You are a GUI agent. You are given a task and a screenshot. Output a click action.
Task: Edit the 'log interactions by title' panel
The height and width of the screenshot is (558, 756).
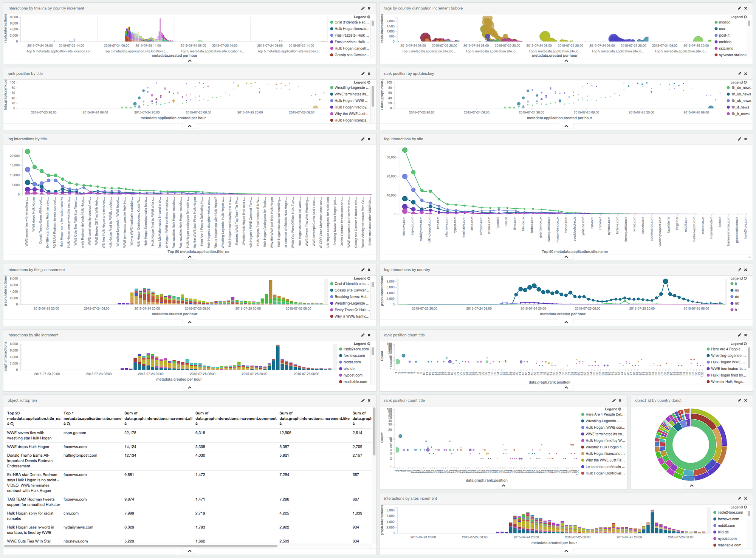tap(363, 139)
